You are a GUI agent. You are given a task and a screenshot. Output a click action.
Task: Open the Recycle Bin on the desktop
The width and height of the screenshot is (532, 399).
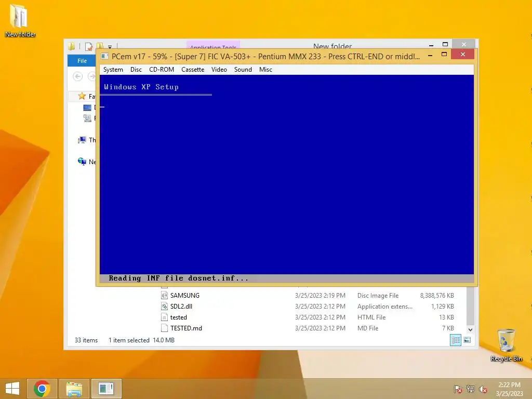(x=506, y=345)
